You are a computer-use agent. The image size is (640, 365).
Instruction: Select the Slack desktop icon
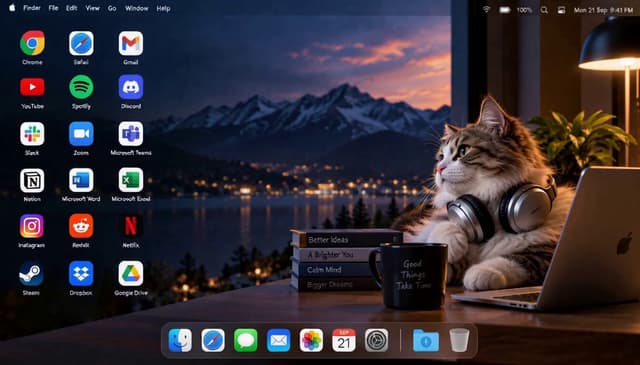tap(32, 134)
